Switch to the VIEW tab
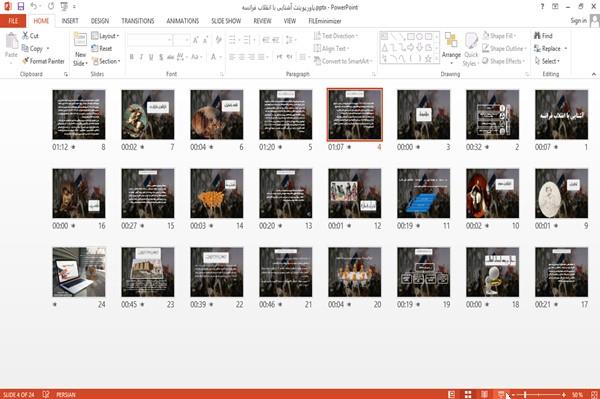This screenshot has height=399, width=600. [290, 21]
